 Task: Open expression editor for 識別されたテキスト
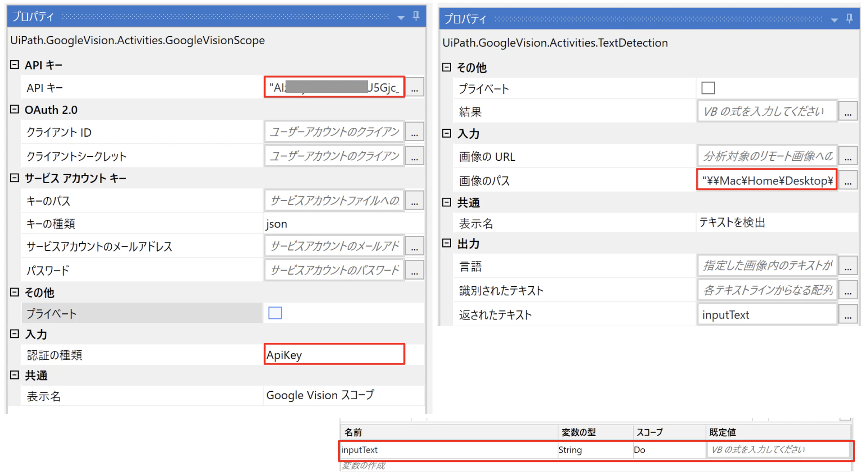(848, 290)
